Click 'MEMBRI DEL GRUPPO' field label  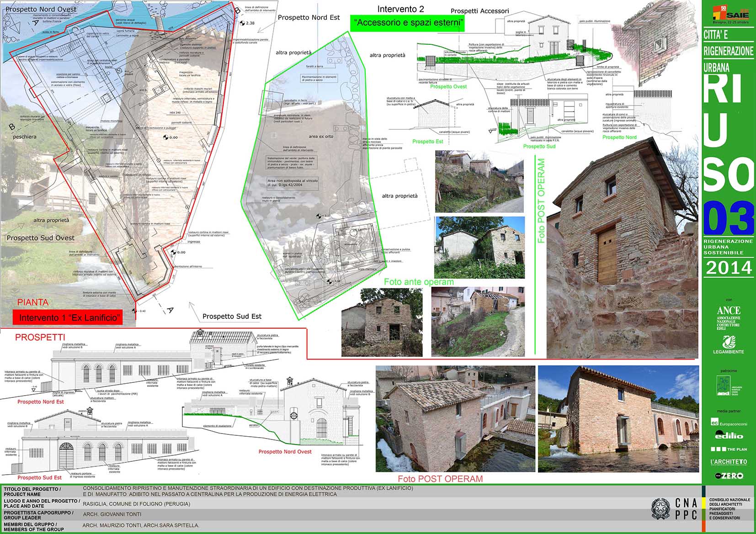coord(34,527)
